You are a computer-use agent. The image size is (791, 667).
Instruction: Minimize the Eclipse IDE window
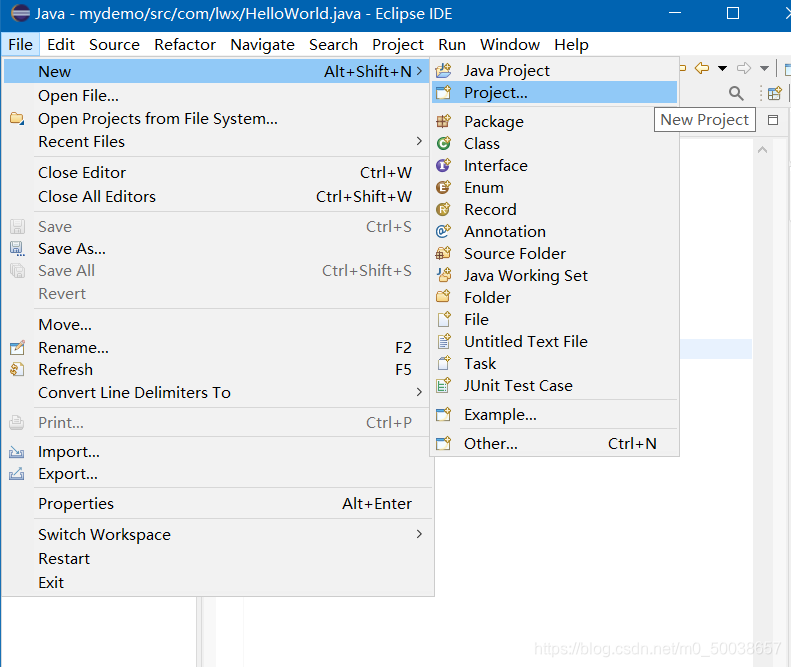tap(675, 13)
